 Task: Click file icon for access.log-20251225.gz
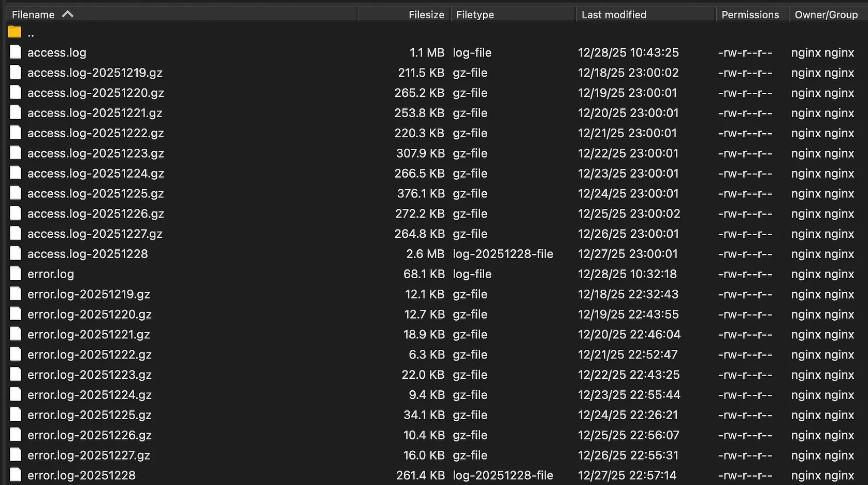[x=16, y=193]
